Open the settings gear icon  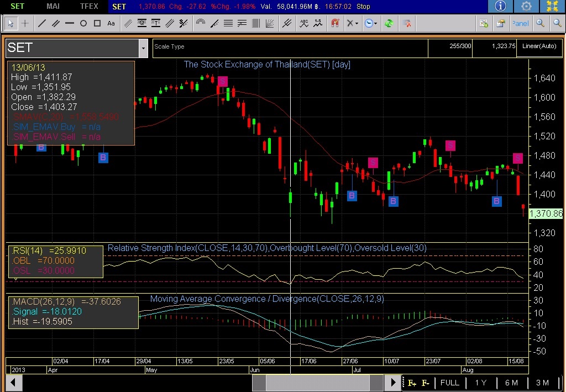pos(526,6)
